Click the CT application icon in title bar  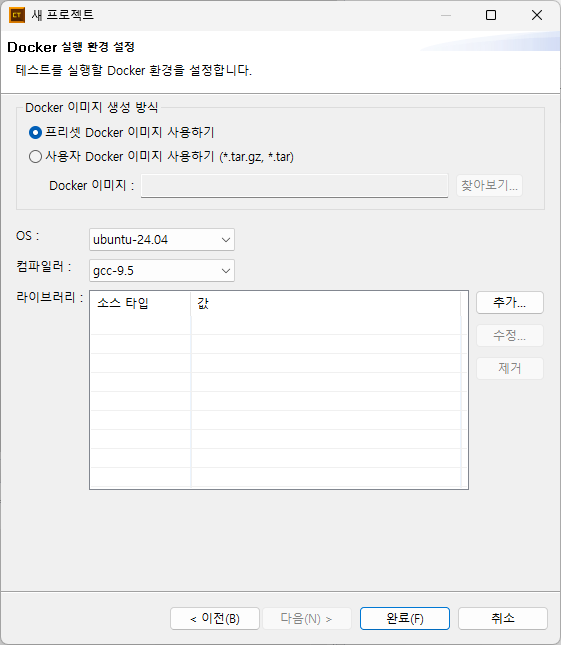pos(17,15)
